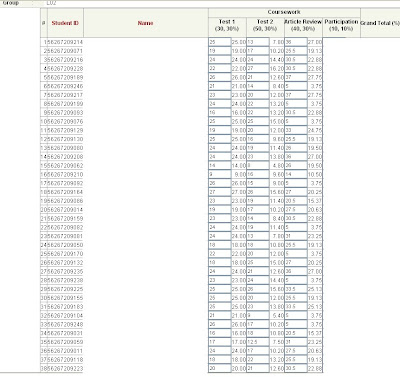The image size is (400, 377).
Task: Click the Grand Total (%) column header
Action: [380, 23]
